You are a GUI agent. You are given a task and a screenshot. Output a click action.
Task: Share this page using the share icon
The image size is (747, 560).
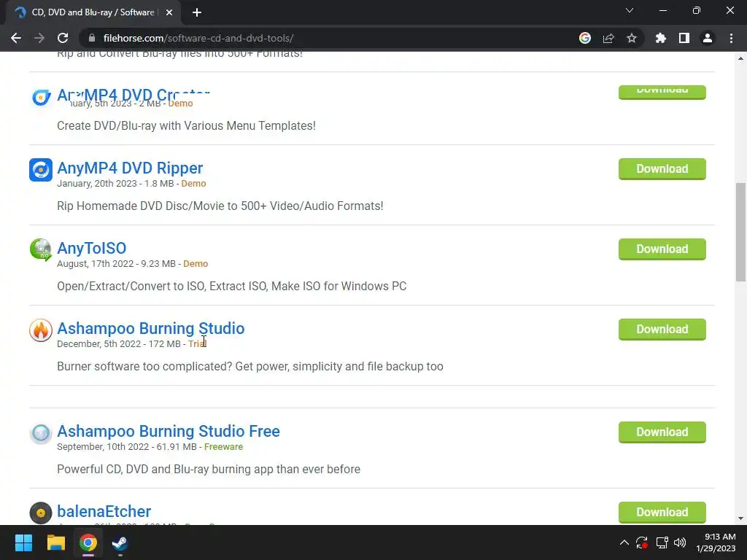point(608,38)
